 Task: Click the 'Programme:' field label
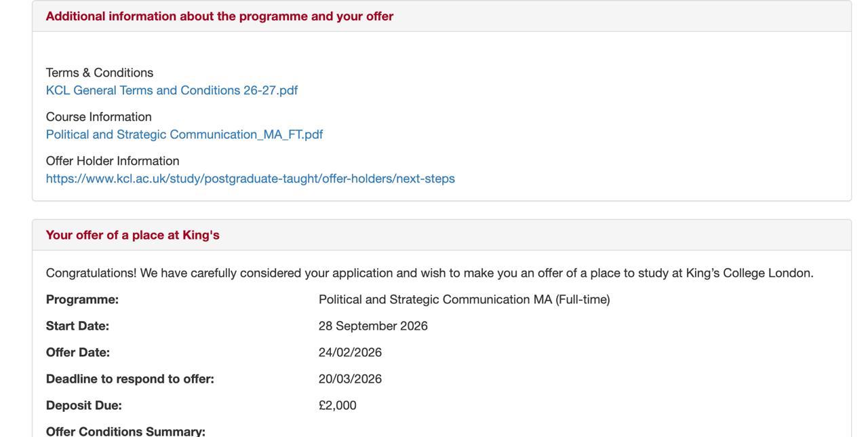pyautogui.click(x=82, y=299)
